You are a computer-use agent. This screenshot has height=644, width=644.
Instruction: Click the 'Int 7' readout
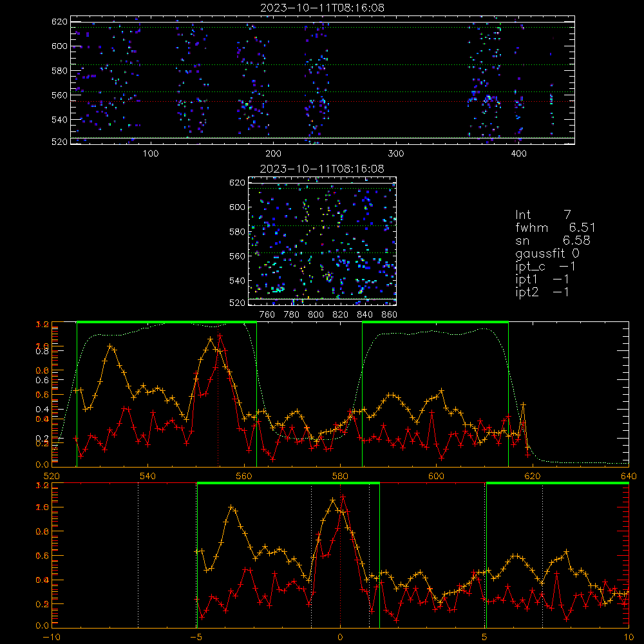(543, 215)
